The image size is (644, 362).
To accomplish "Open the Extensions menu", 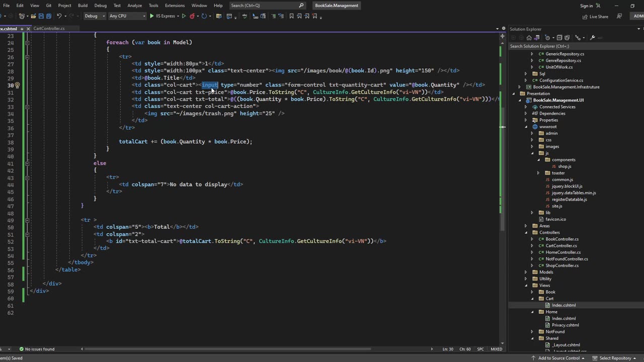I will (x=175, y=6).
